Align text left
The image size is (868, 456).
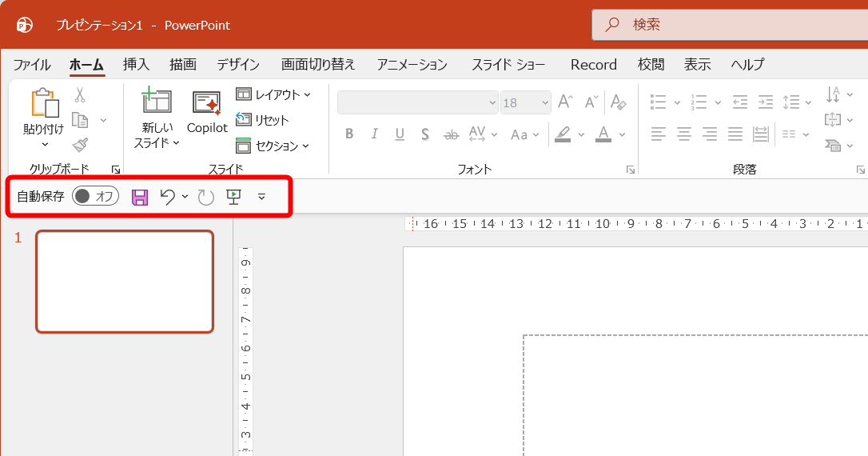[x=659, y=134]
